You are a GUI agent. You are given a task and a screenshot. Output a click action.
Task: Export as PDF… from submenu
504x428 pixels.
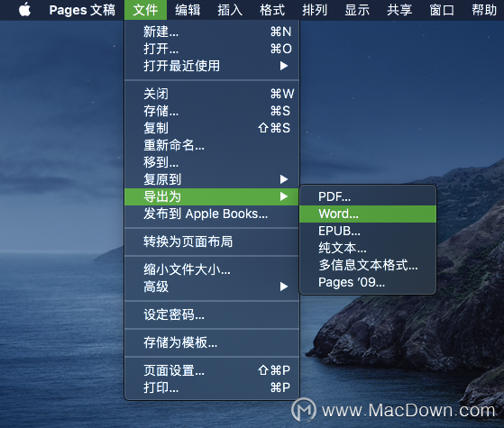pos(368,196)
